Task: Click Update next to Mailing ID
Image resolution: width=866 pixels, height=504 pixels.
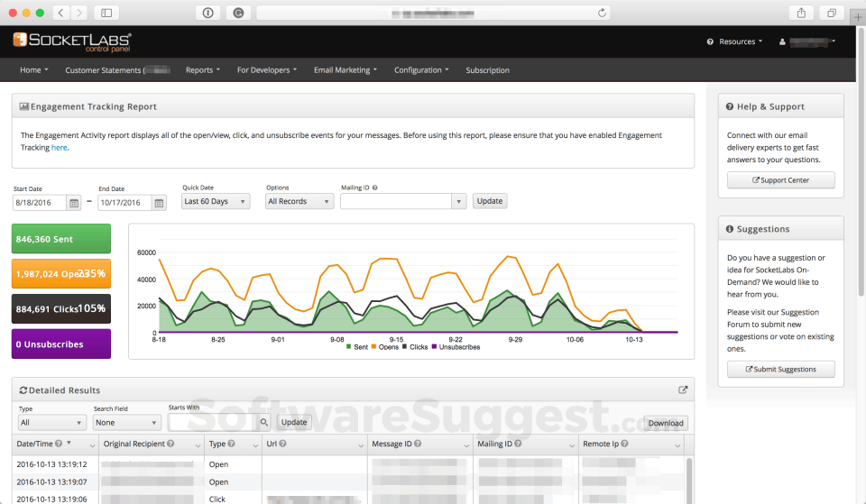Action: click(489, 201)
